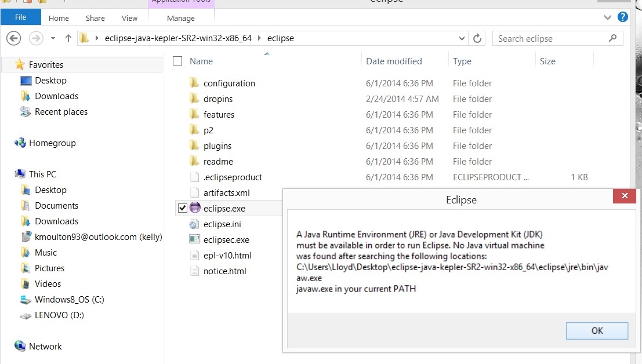Click OK in the Eclipse error dialog

tap(597, 330)
